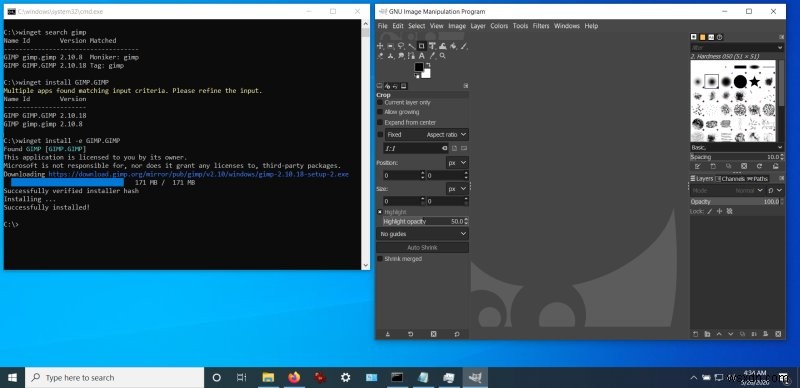Open Position unit px dropdown
The image size is (800, 388).
(457, 163)
